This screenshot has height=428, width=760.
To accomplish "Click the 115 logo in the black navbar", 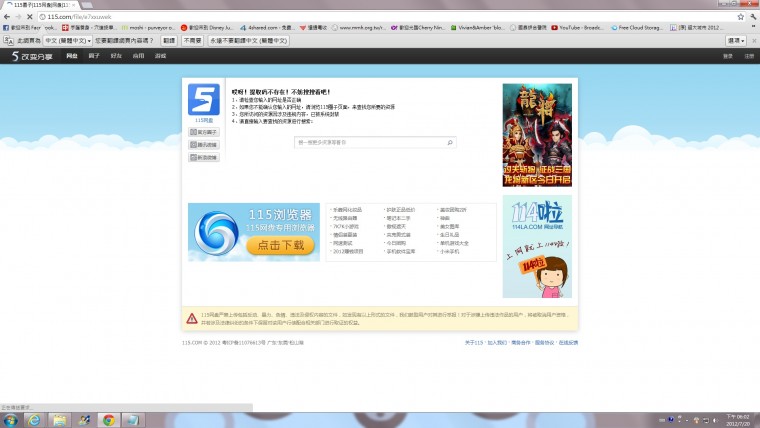I will (32, 56).
